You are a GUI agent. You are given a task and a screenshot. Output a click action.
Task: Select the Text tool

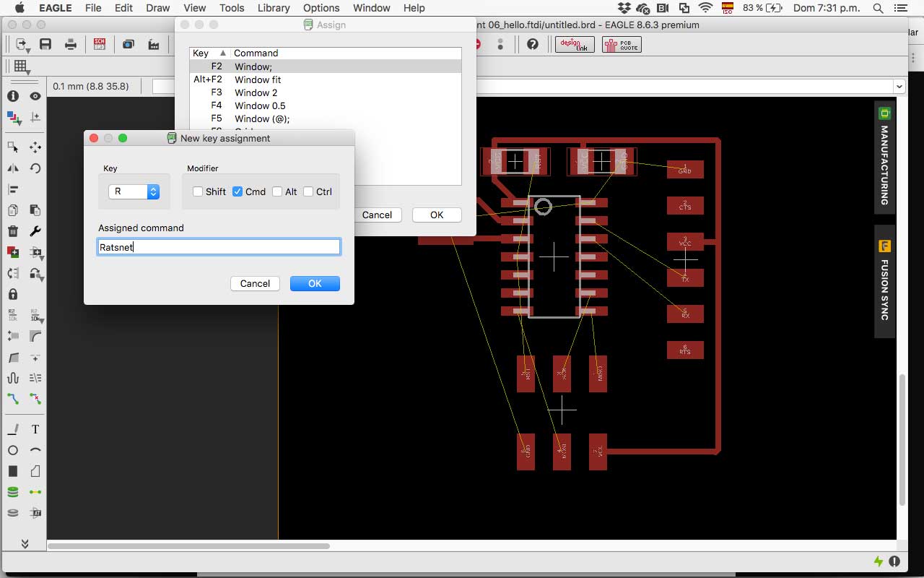tap(35, 429)
